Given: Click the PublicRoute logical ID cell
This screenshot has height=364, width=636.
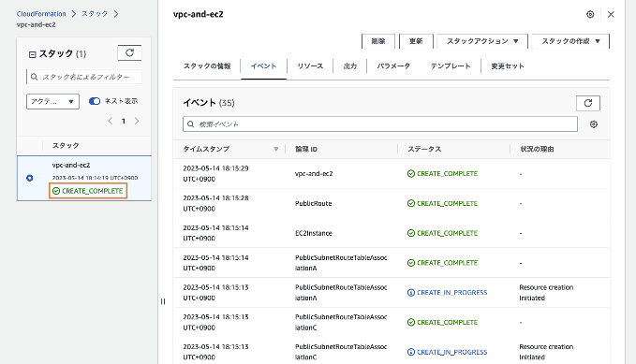Looking at the screenshot, I should (313, 203).
